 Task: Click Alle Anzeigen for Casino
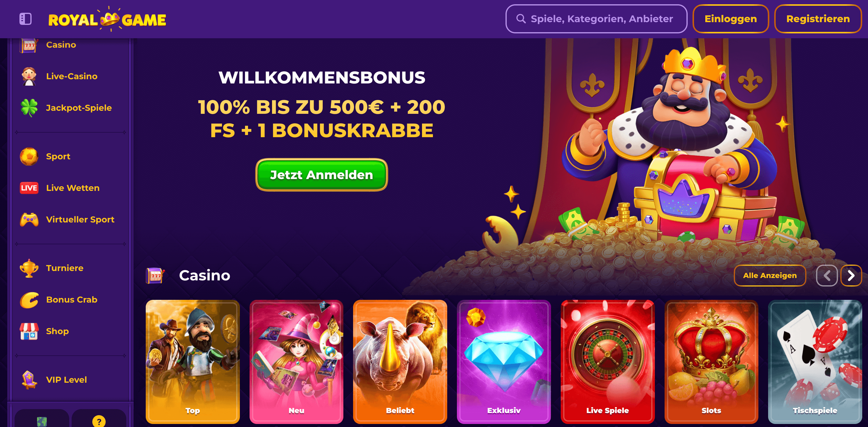(770, 276)
